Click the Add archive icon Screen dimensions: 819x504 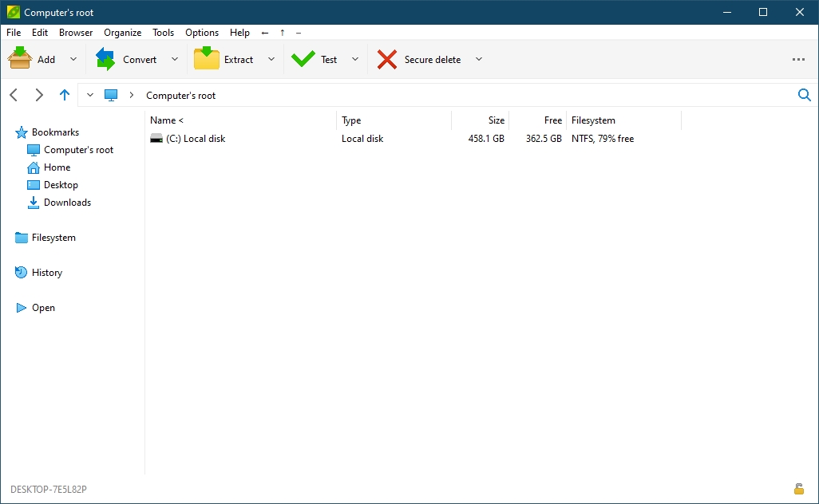19,57
